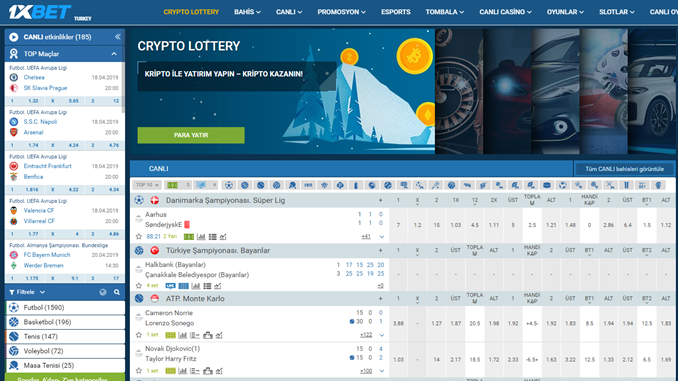Open statistics chart for Halkbank match
678x381 pixels.
(x=196, y=286)
